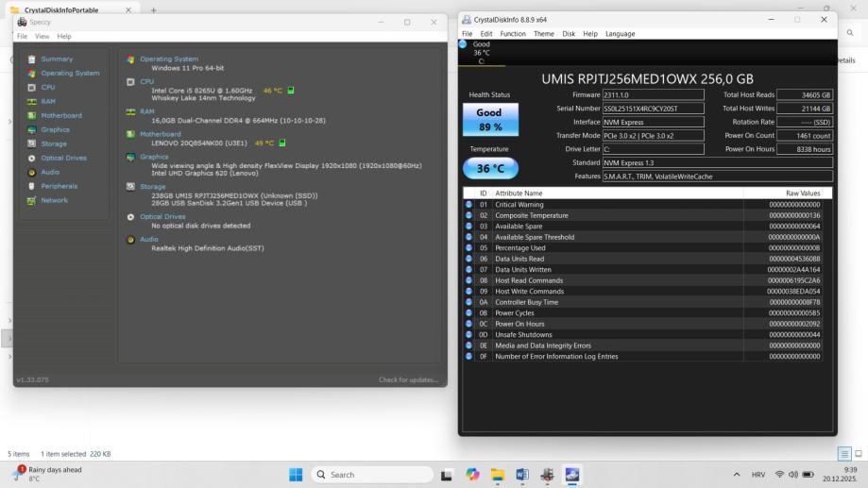Click Graphics icon in Speccy sidebar
Screen dimensions: 868x488
coord(31,129)
